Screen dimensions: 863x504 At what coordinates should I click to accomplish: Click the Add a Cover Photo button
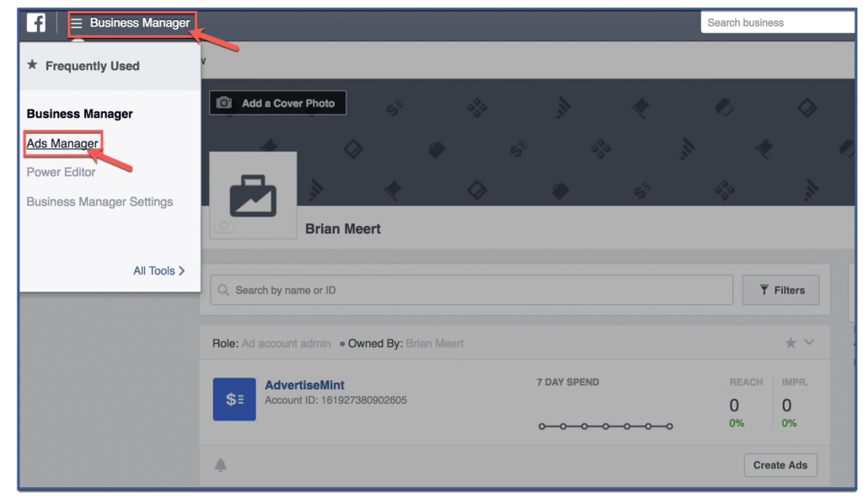click(277, 103)
